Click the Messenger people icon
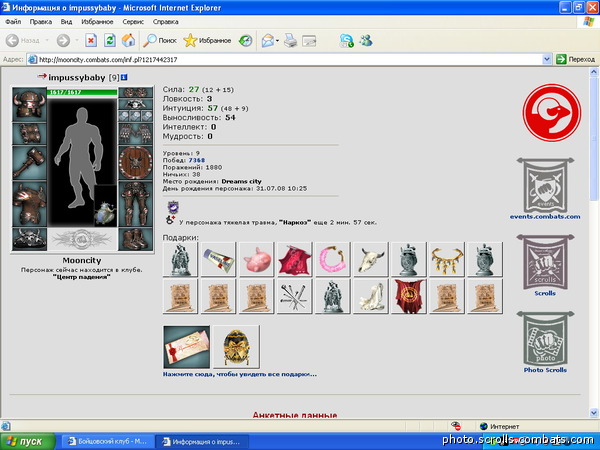Image resolution: width=600 pixels, height=450 pixels. coord(366,40)
